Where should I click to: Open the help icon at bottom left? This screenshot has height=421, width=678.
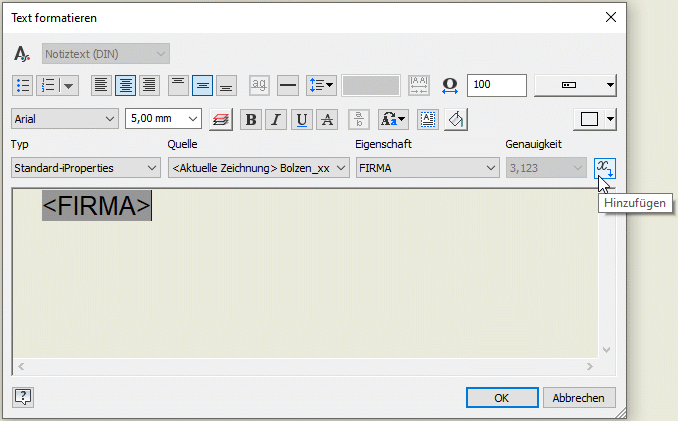tap(23, 397)
